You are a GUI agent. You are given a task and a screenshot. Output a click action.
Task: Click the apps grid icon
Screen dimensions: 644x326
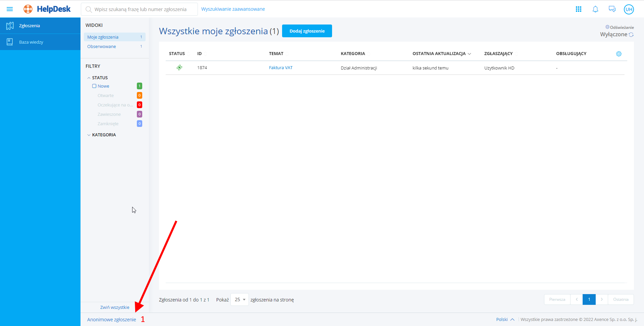pyautogui.click(x=578, y=9)
